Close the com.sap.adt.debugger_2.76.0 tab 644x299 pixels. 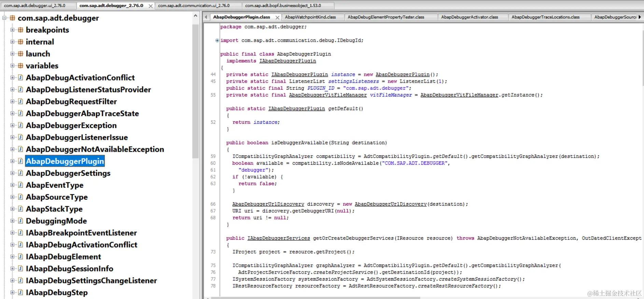pyautogui.click(x=151, y=6)
